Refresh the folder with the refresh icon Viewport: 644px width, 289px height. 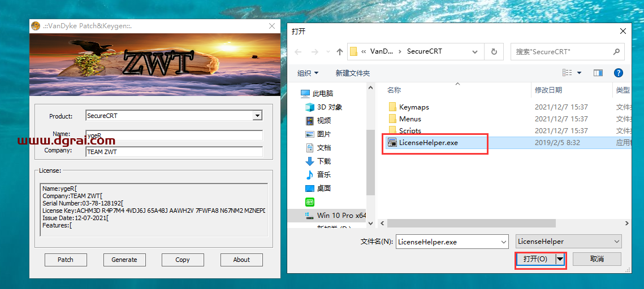point(494,52)
